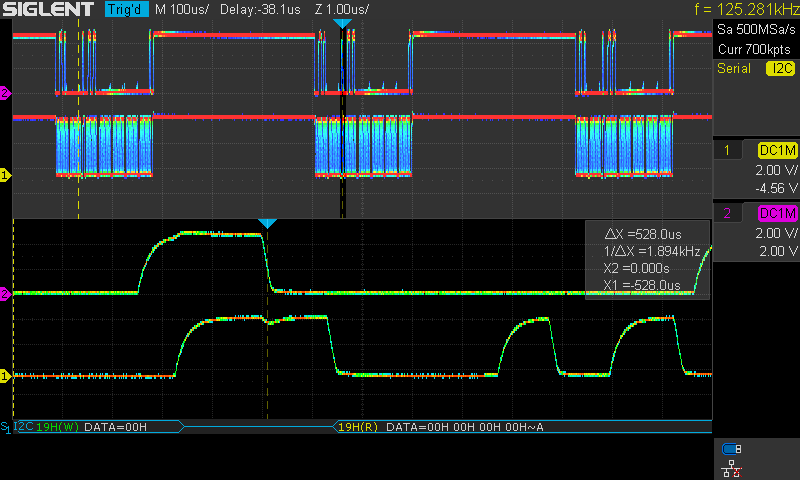Click channel 1 ground marker in zoom window
This screenshot has width=800, height=480.
click(x=5, y=376)
